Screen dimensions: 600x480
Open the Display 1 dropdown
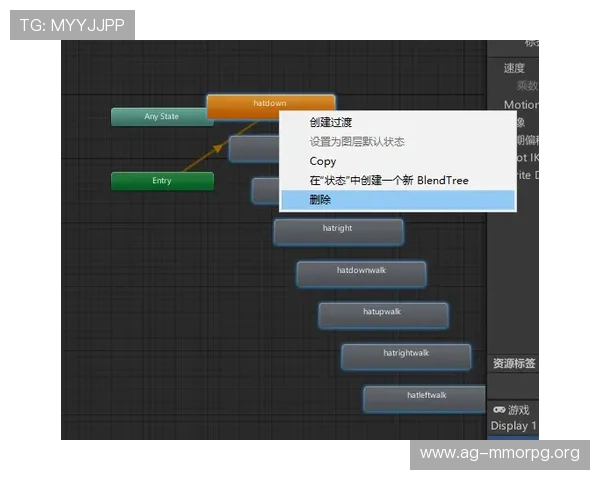514,426
